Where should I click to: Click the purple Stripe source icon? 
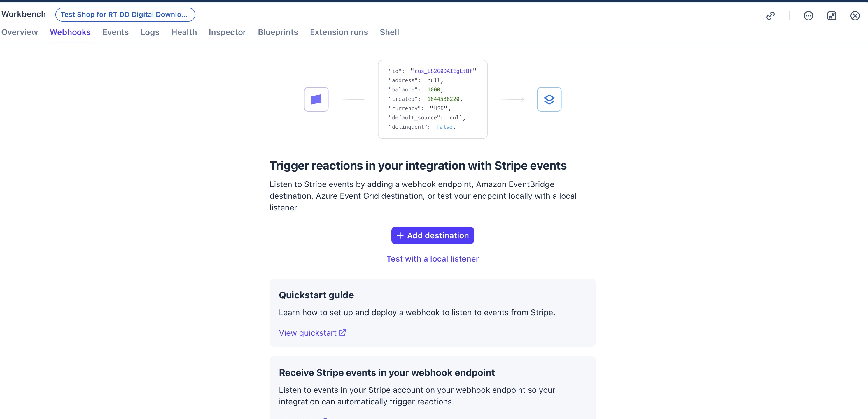pos(316,99)
